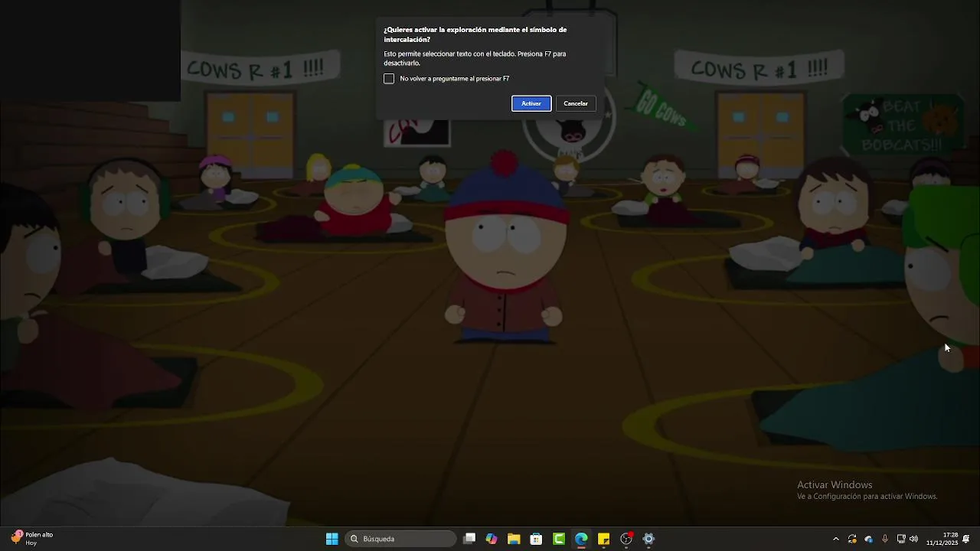Viewport: 980px width, 551px height.
Task: Open File Explorer from the taskbar
Action: (514, 539)
